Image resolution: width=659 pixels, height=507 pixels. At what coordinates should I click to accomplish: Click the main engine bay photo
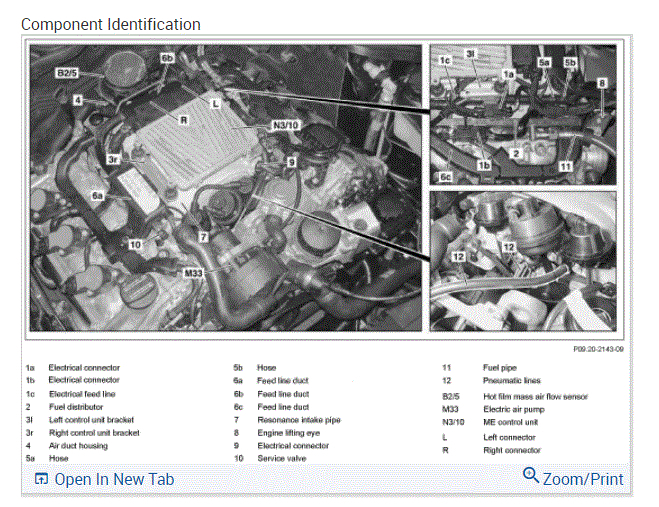click(x=226, y=188)
